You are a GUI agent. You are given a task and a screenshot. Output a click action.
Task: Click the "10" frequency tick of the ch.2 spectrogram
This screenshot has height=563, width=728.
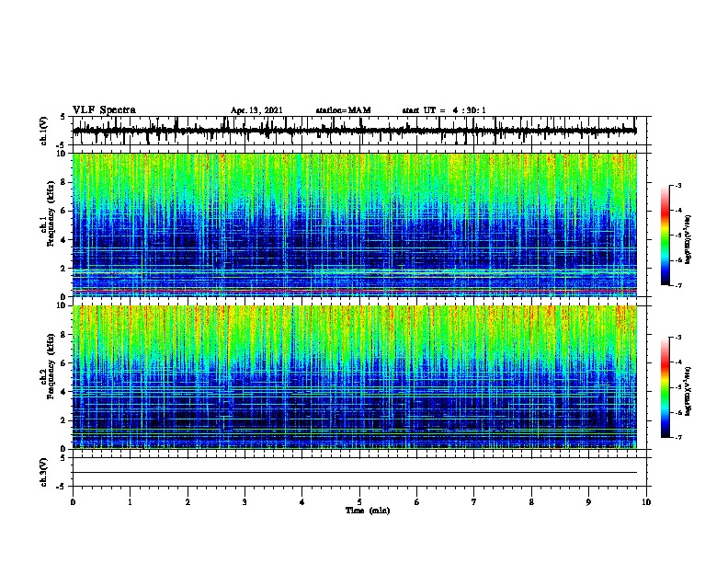tap(63, 305)
